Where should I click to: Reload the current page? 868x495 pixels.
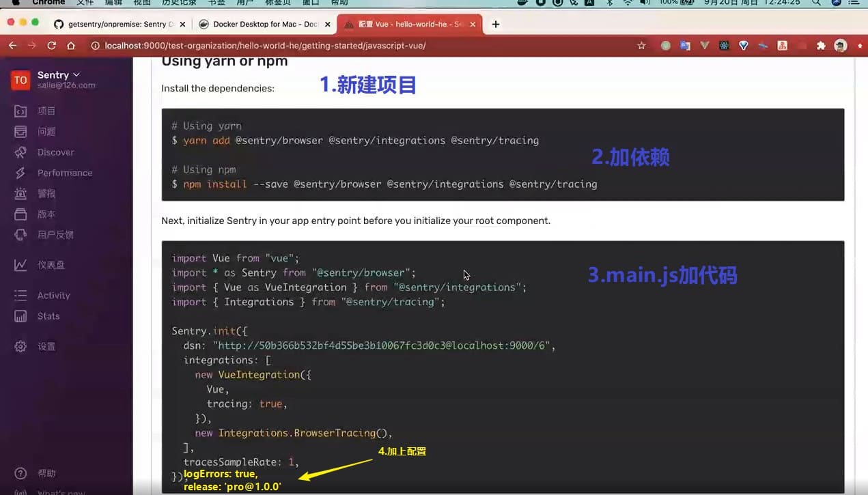[x=51, y=46]
